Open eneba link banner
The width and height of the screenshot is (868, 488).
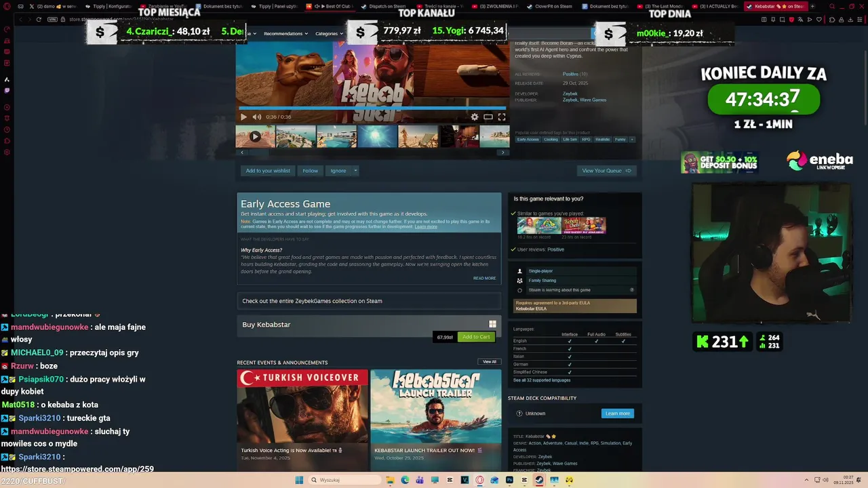[820, 161]
